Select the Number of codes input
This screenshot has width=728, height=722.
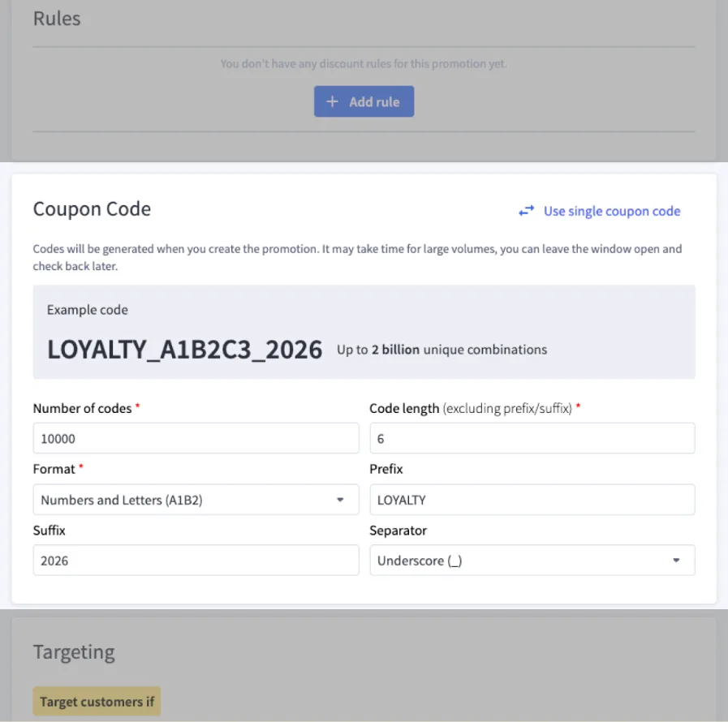[x=195, y=437]
